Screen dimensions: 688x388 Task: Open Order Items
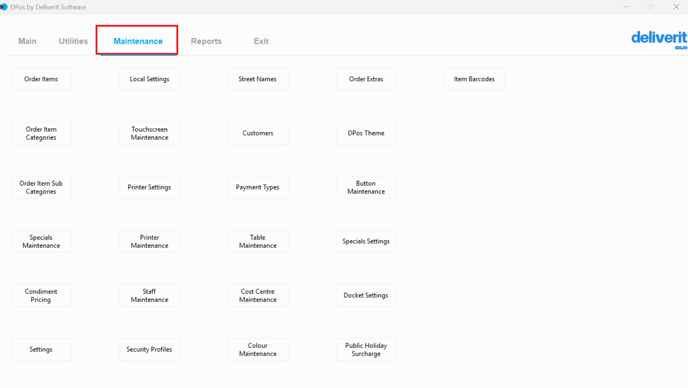click(41, 79)
